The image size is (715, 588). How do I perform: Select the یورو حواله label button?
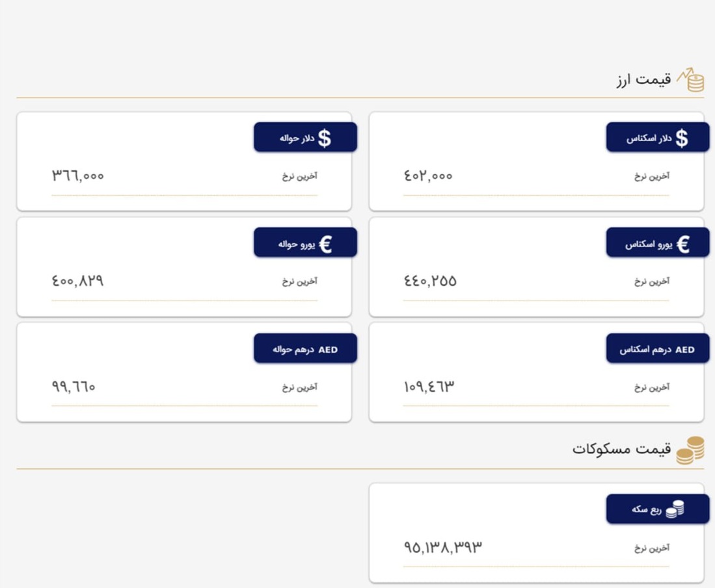click(305, 243)
